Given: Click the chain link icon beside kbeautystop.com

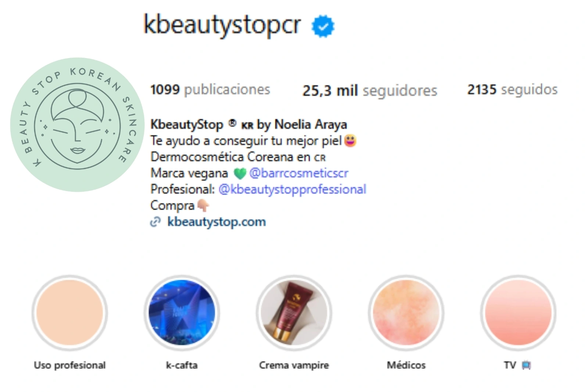Looking at the screenshot, I should tap(155, 222).
